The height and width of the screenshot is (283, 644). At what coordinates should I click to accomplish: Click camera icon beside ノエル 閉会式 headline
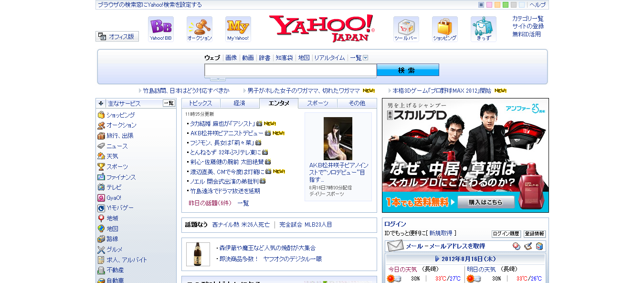click(x=263, y=181)
